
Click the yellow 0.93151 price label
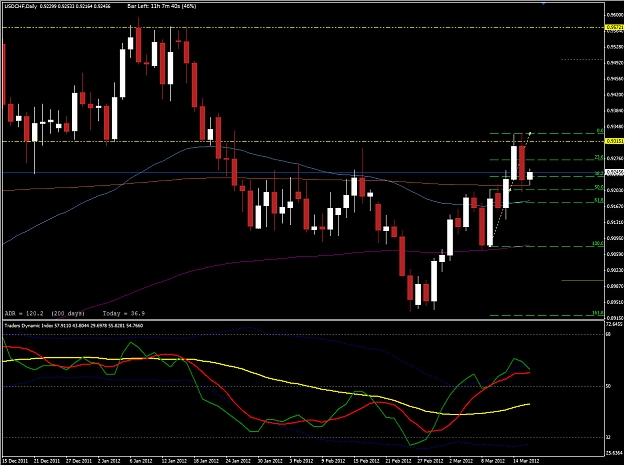pos(614,141)
